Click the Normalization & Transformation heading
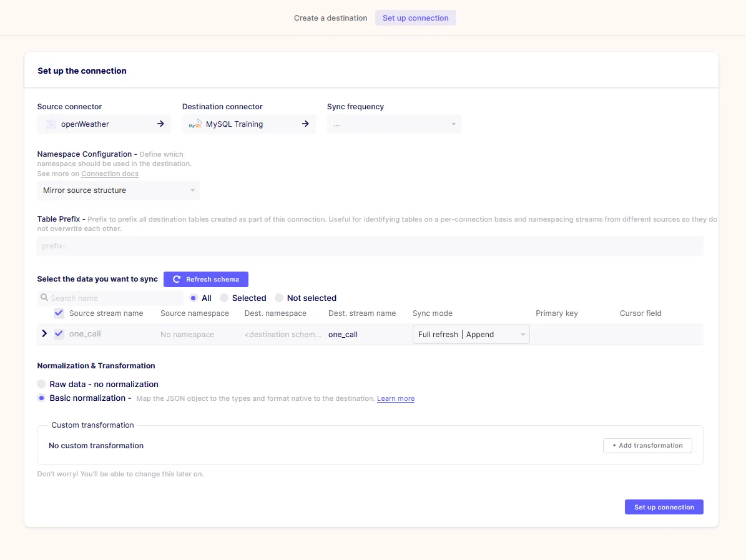 click(x=96, y=366)
